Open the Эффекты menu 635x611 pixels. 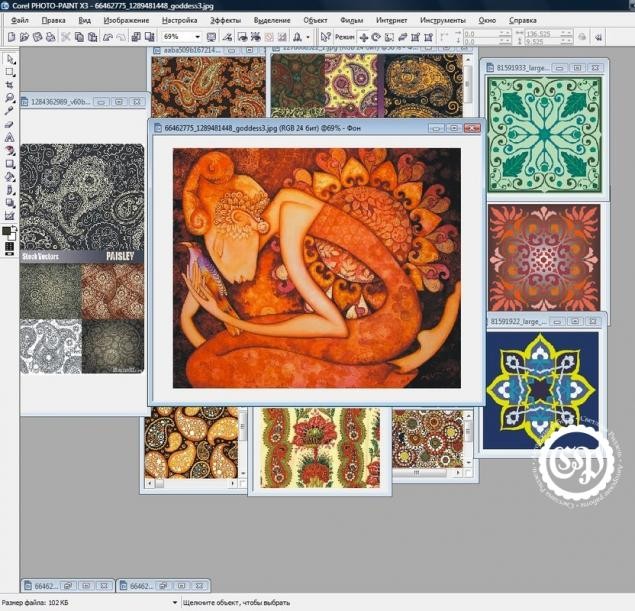[225, 20]
